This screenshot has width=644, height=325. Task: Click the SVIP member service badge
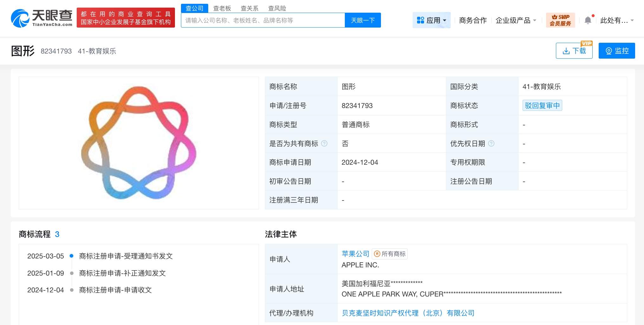[560, 20]
